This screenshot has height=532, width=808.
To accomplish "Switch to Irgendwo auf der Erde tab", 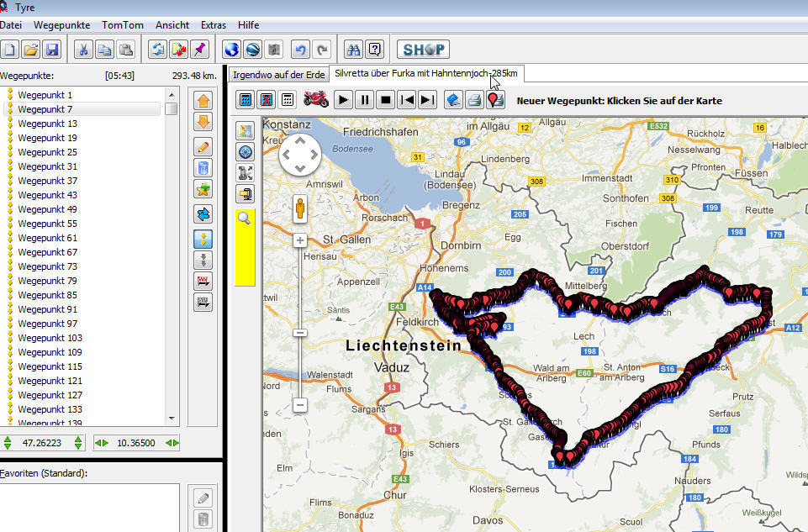I will click(x=278, y=75).
